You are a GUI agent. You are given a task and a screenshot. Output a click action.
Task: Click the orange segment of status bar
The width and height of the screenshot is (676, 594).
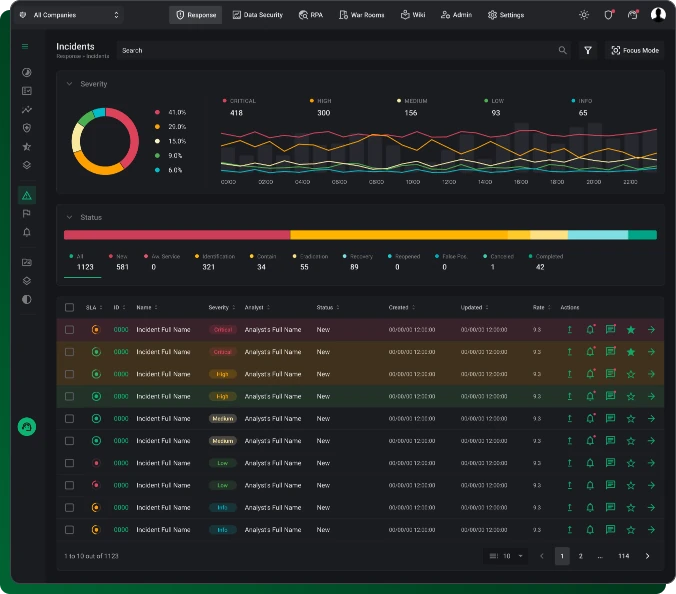[399, 234]
